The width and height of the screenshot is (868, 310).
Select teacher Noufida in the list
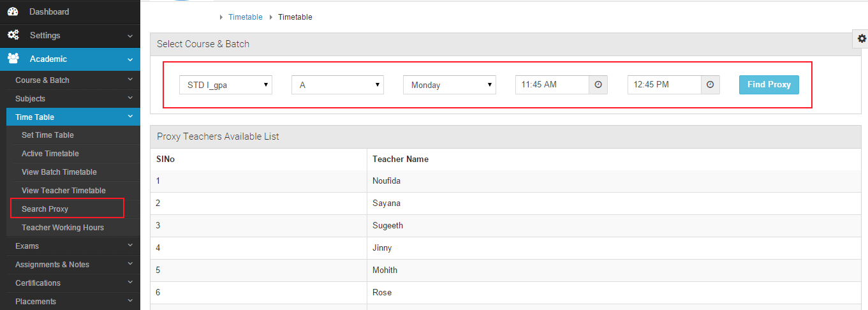(386, 181)
